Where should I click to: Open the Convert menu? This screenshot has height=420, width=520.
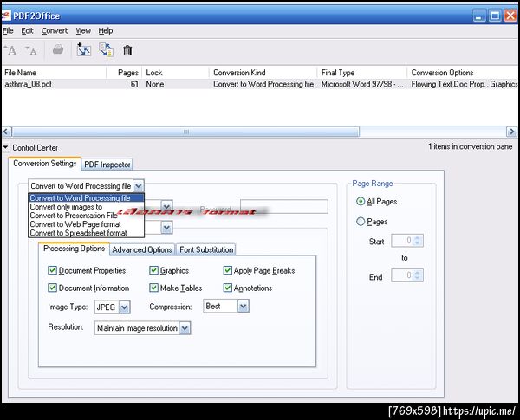tap(55, 31)
